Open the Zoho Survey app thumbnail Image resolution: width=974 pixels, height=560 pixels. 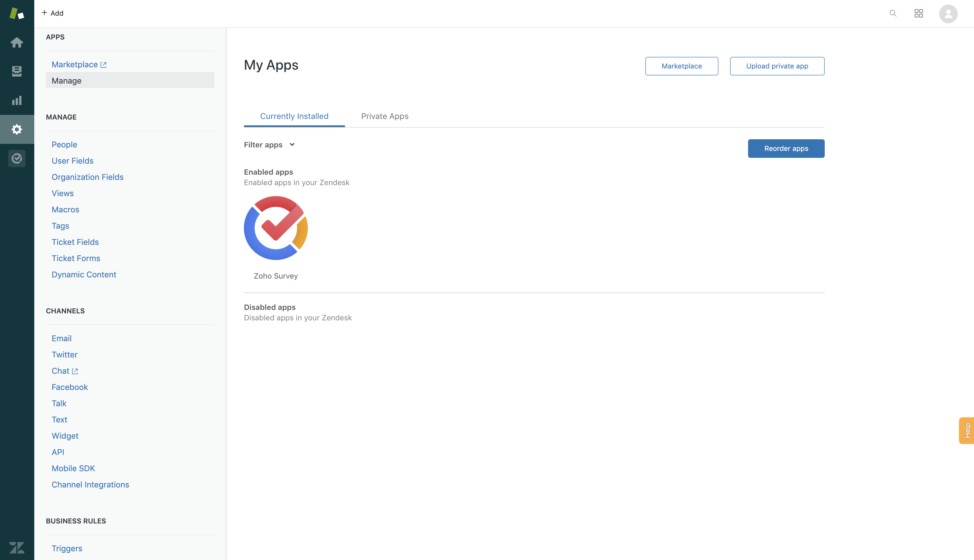point(276,228)
